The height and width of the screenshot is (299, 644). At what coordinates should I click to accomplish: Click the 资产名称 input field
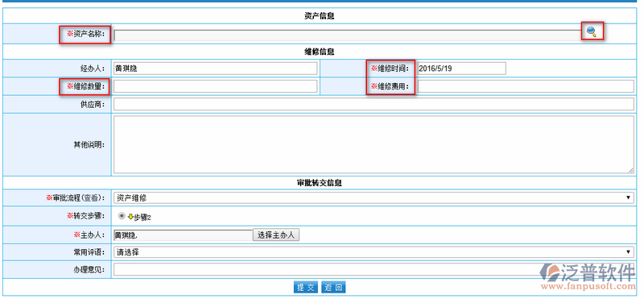(348, 35)
